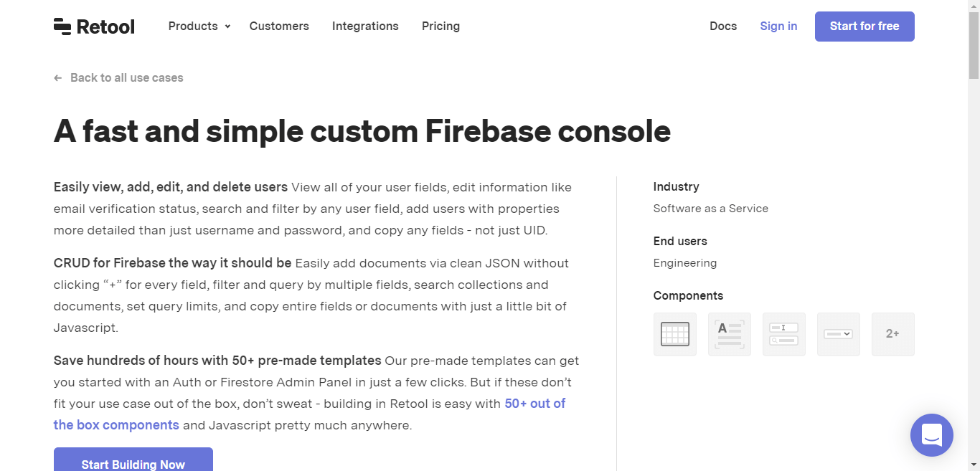The width and height of the screenshot is (980, 471).
Task: Click the Text Input component icon
Action: coord(783,333)
